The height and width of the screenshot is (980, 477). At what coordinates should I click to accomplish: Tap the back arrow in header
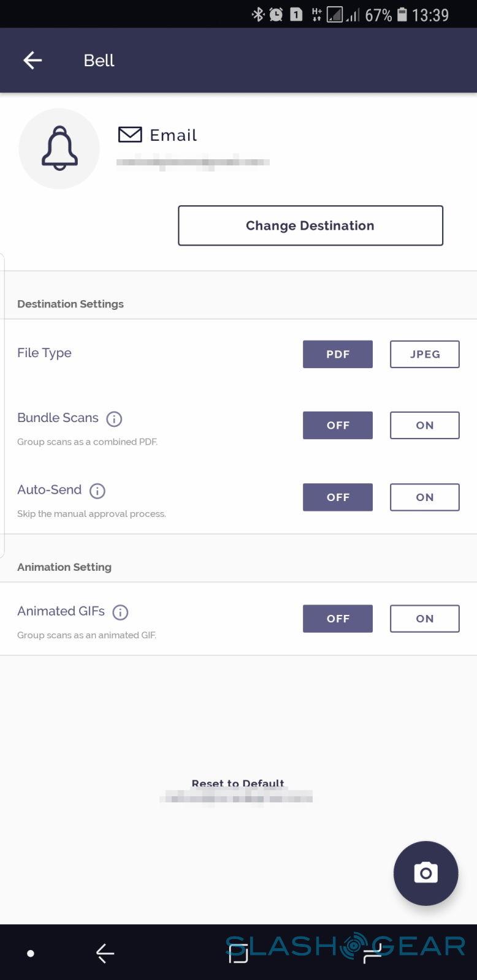[32, 60]
